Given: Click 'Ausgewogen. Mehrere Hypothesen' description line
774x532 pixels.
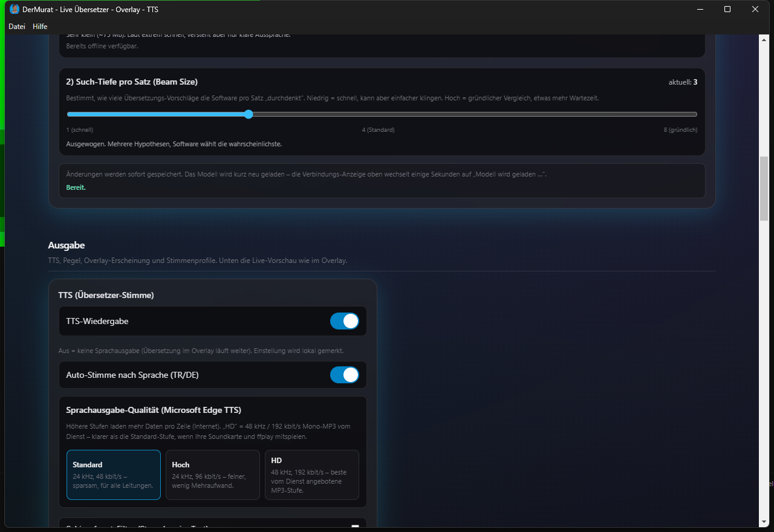Looking at the screenshot, I should [174, 144].
